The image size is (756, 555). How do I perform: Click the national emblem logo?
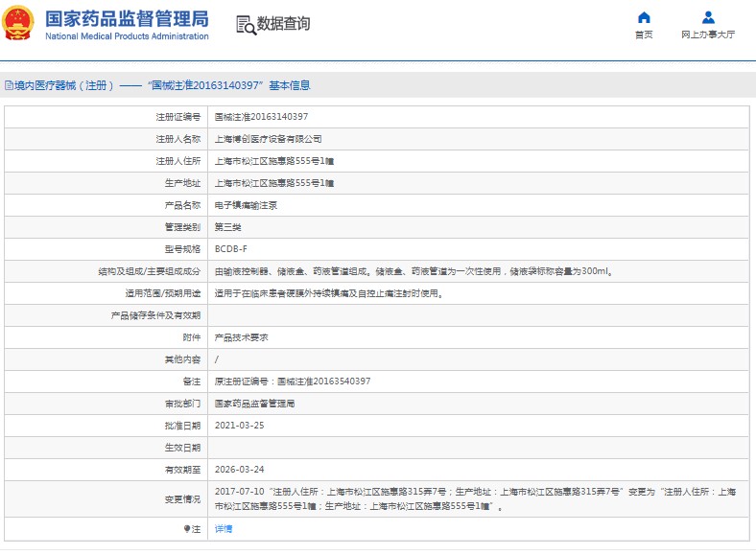[18, 24]
